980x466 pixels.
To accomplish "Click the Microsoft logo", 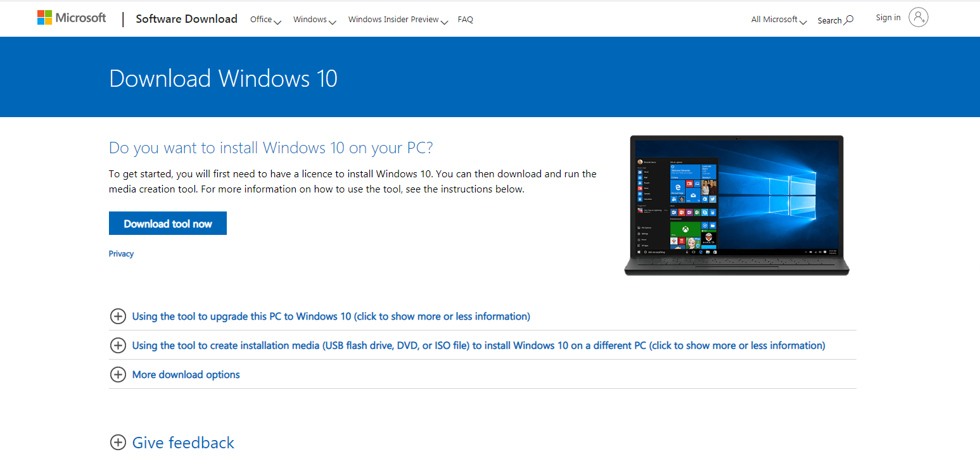I will pyautogui.click(x=72, y=18).
